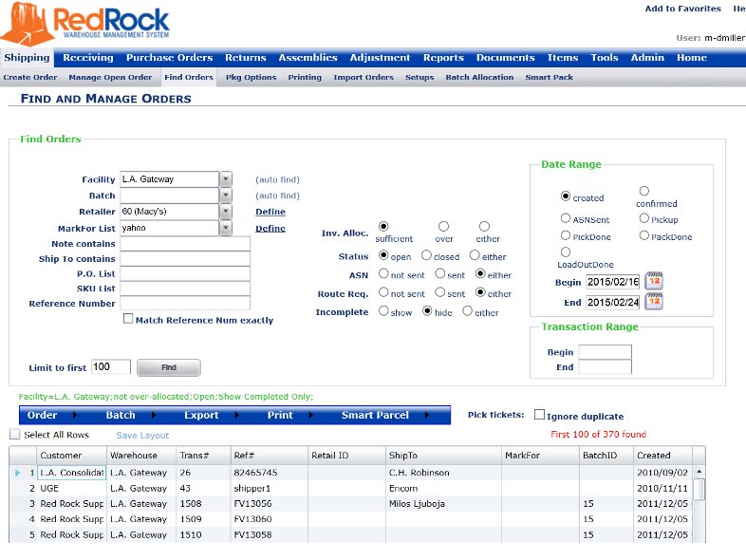Click the Save Layout link
Image resolution: width=746 pixels, height=560 pixels.
(x=142, y=436)
